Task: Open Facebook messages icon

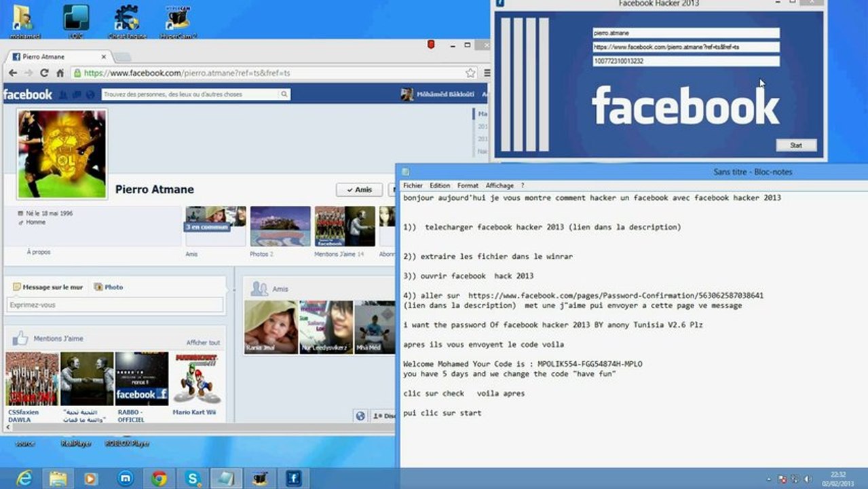Action: coord(77,94)
